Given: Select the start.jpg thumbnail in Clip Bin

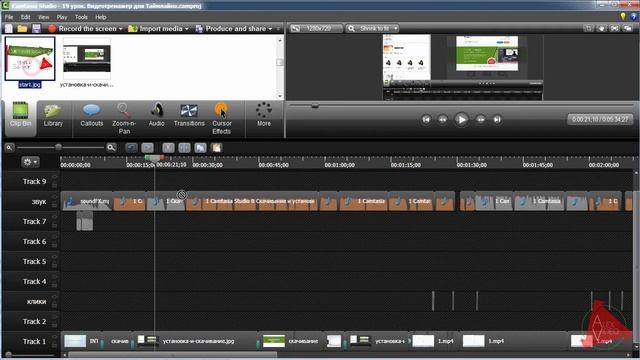Looking at the screenshot, I should 30,59.
